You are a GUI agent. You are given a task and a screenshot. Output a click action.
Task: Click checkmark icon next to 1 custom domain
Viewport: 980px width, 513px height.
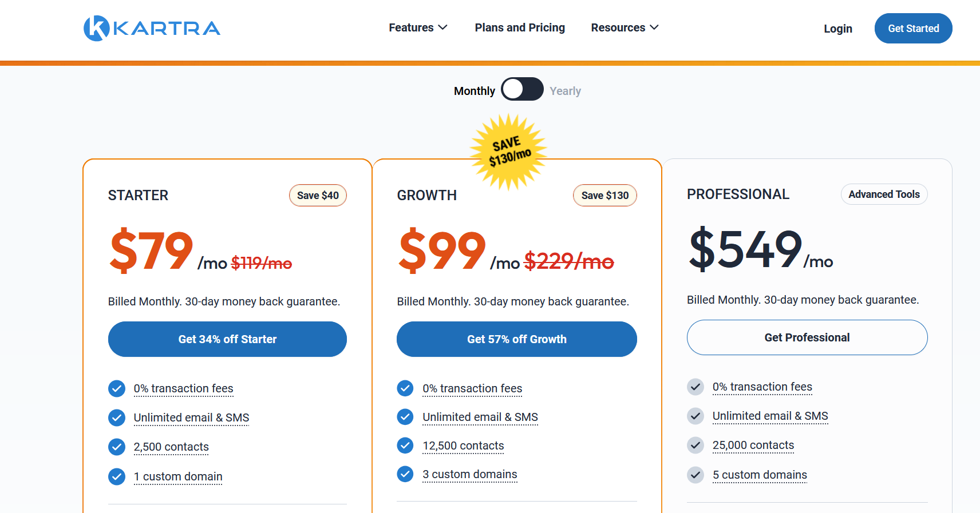(x=117, y=476)
